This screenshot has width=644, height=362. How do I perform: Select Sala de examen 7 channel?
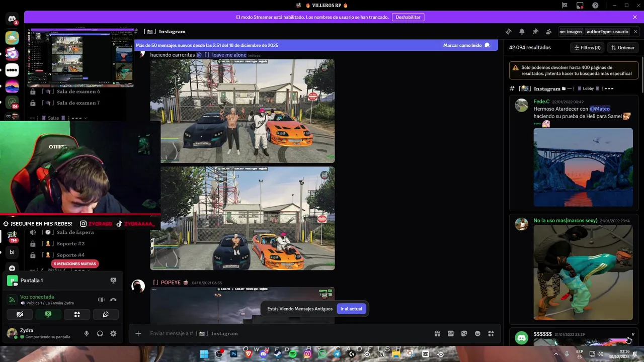click(75, 103)
